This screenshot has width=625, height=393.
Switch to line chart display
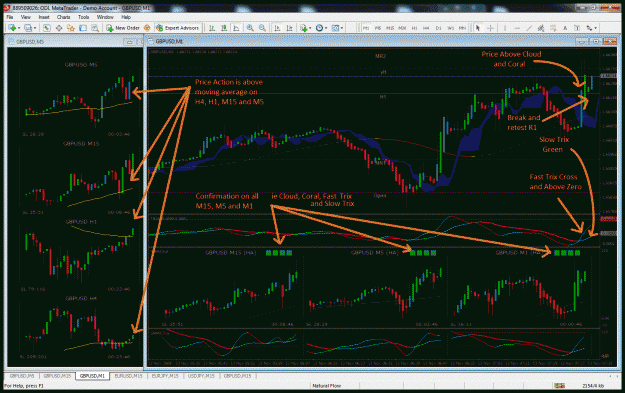tap(236, 28)
